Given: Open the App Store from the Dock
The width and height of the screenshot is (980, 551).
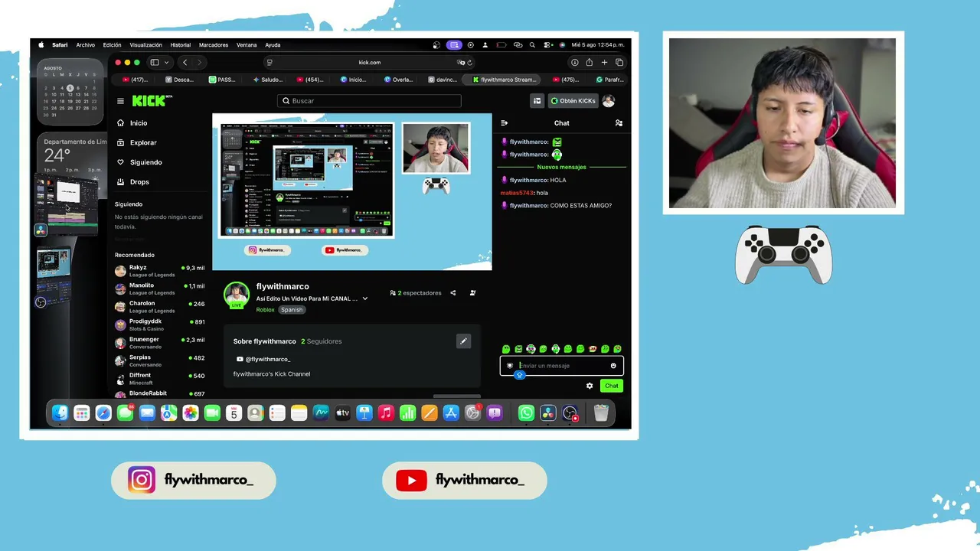Looking at the screenshot, I should coord(451,413).
